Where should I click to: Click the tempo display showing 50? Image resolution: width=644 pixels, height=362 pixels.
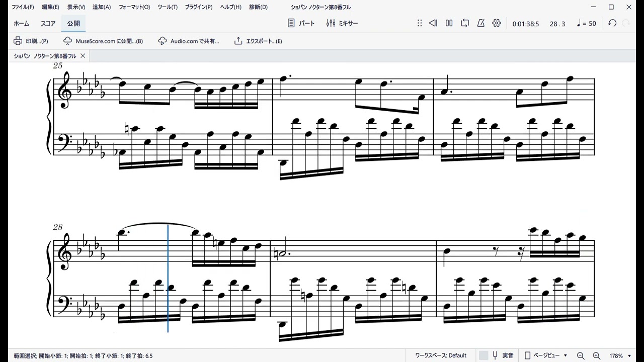coord(586,24)
